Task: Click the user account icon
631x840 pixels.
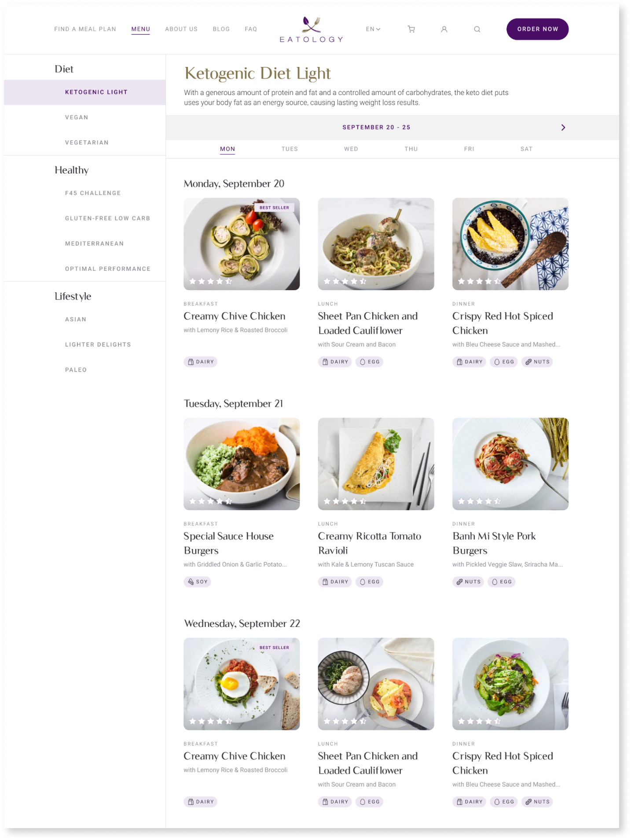Action: pyautogui.click(x=444, y=29)
